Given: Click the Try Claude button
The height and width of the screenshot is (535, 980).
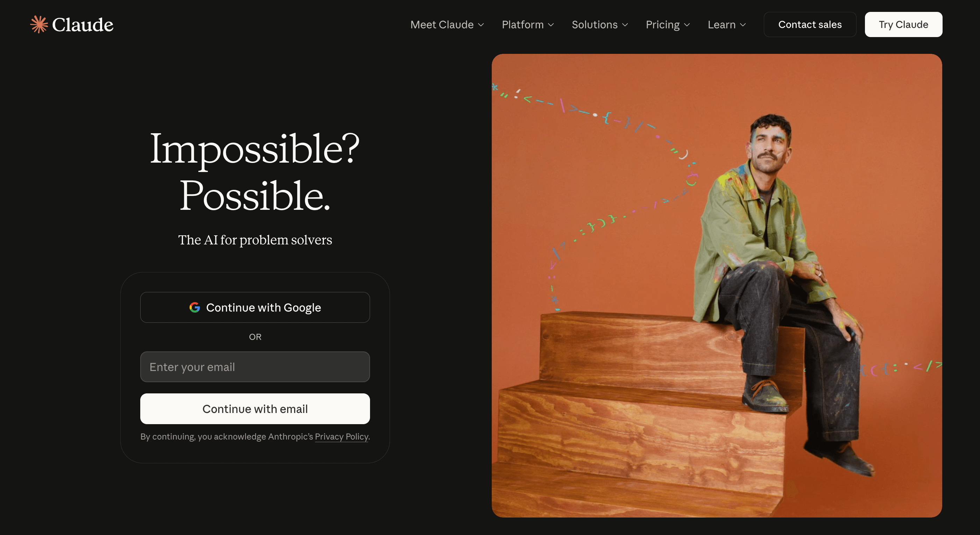Looking at the screenshot, I should pyautogui.click(x=903, y=24).
